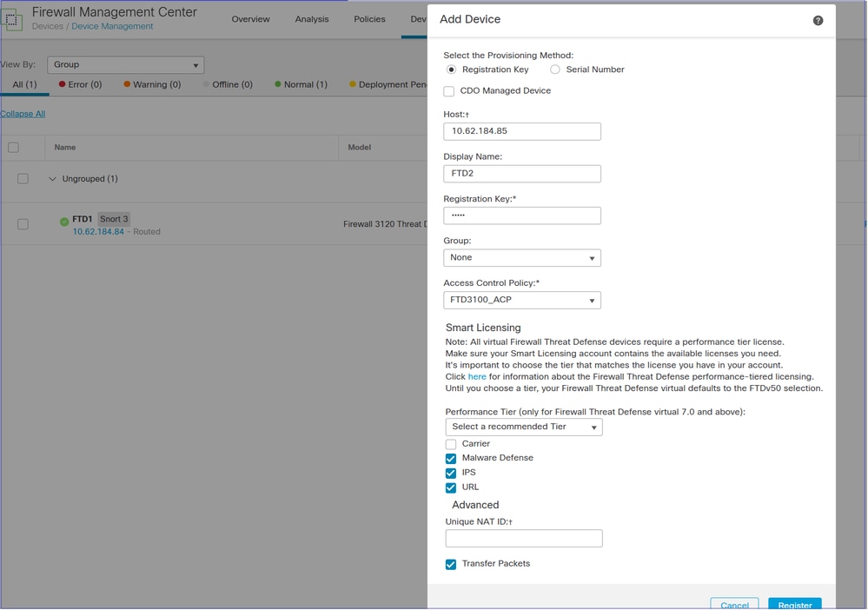This screenshot has height=610, width=868.
Task: Tick the Ungrouped (1) row checkbox
Action: coord(23,179)
